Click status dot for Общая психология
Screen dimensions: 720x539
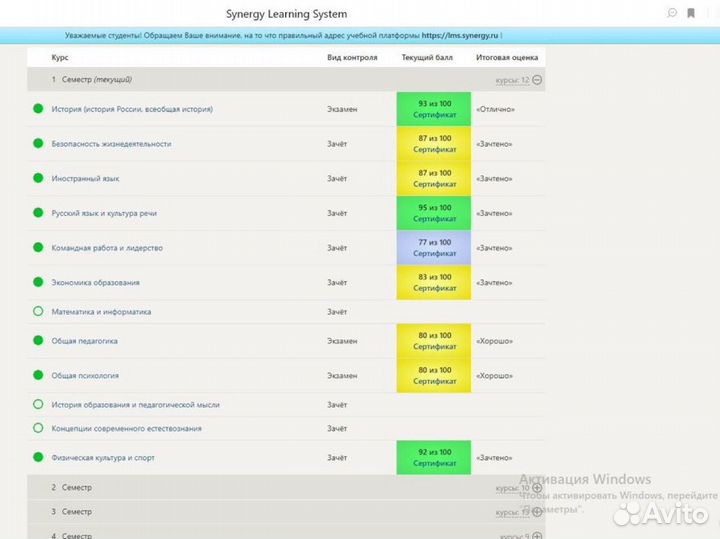click(x=38, y=375)
